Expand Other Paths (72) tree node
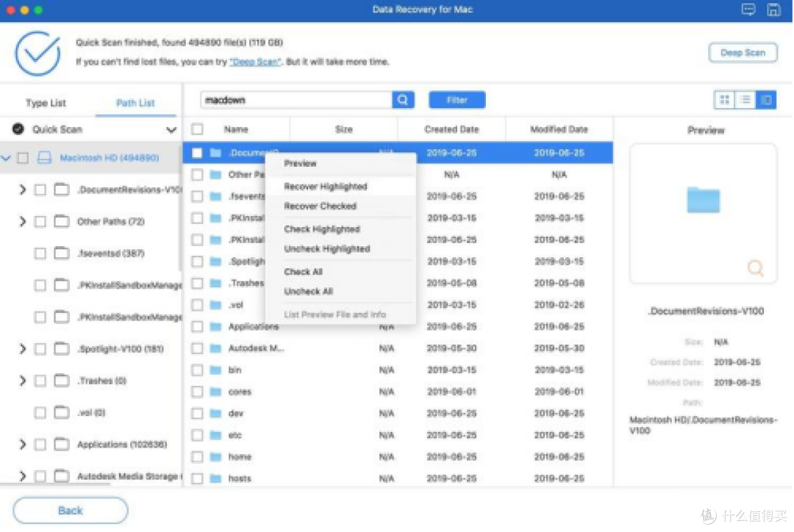Screen dimensions: 794x532 pos(22,222)
